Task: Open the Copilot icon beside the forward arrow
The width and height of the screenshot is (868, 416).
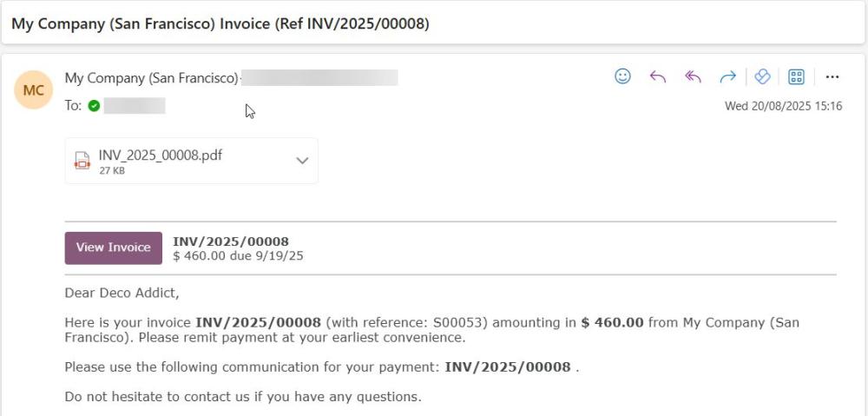Action: point(762,76)
